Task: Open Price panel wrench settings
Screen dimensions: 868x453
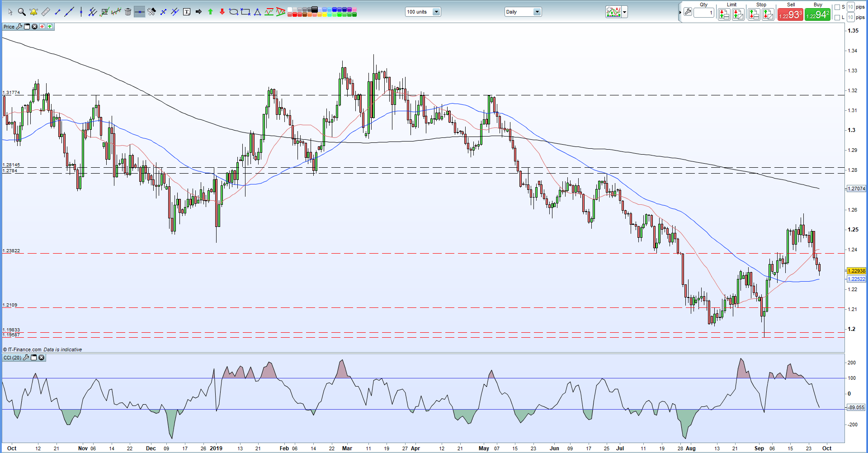Action: (x=19, y=27)
